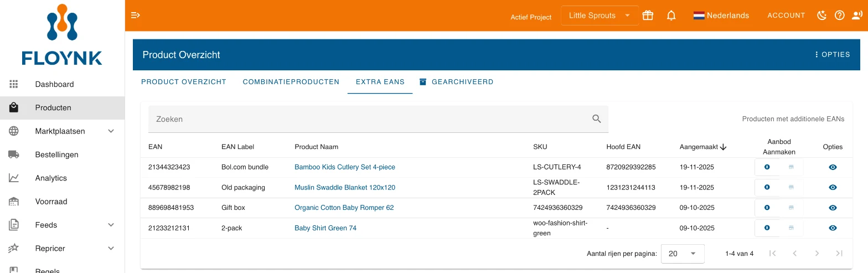Go to first page of results
The image size is (868, 273).
[773, 254]
